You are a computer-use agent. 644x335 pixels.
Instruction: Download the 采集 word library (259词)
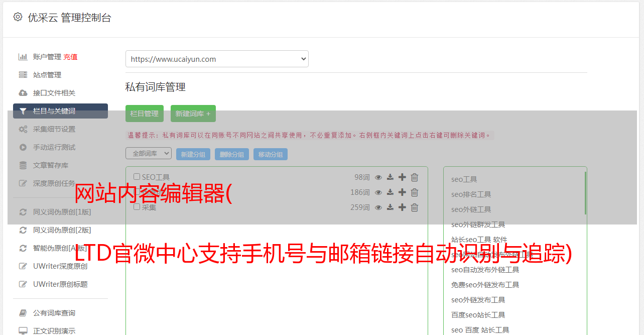[x=390, y=207]
